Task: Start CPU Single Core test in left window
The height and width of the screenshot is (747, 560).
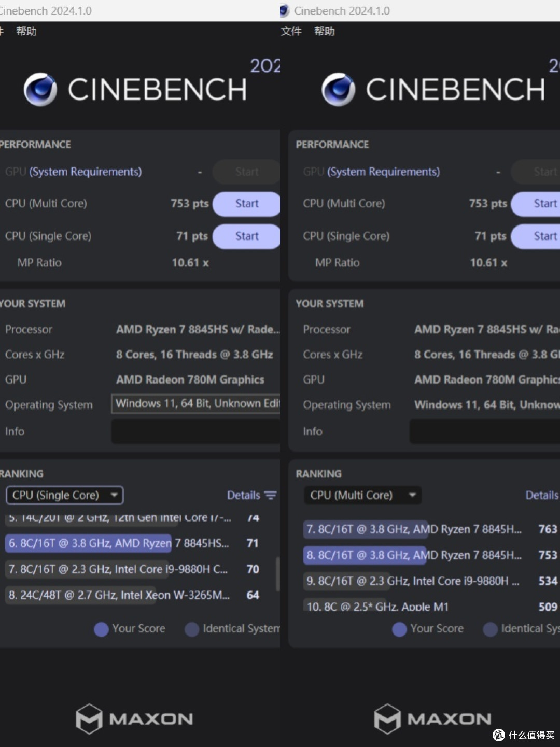Action: point(247,236)
